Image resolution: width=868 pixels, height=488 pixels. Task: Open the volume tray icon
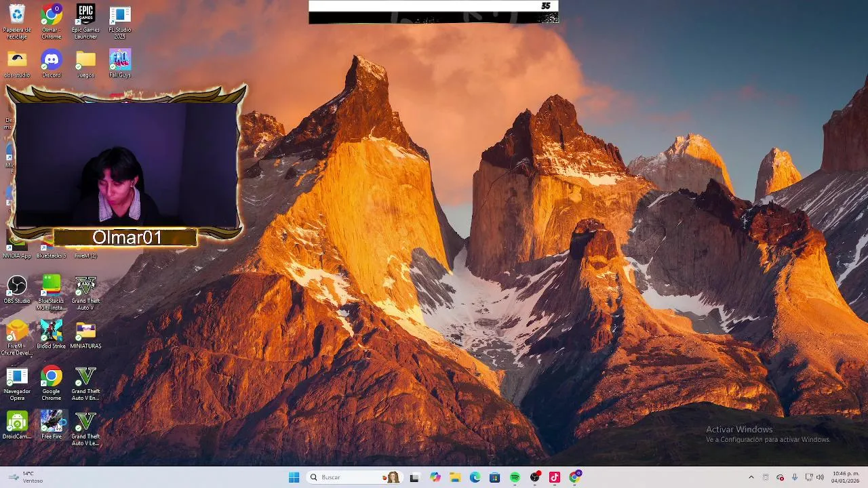[820, 477]
